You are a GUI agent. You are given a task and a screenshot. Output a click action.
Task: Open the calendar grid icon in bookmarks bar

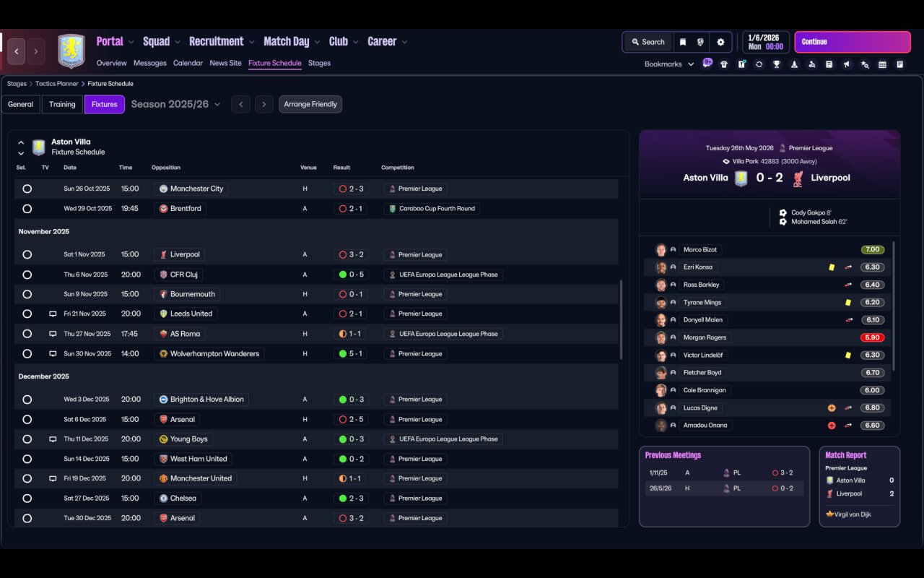point(882,64)
